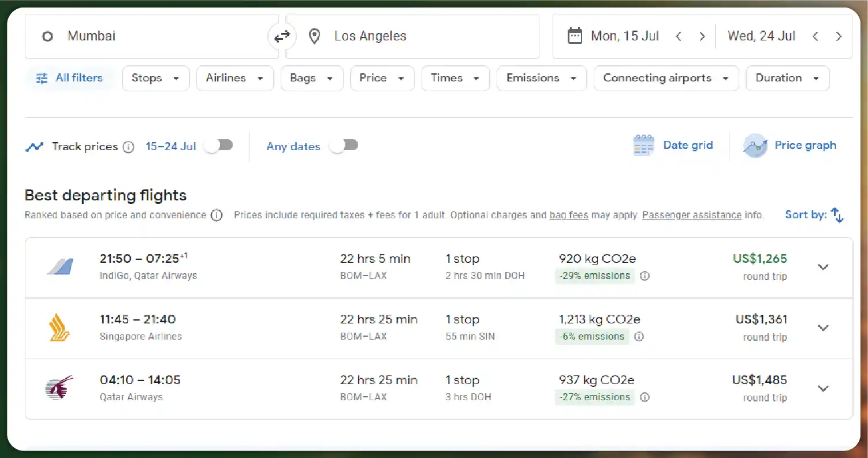Click the US$1,361 price
Screen dimensions: 868x458
pos(761,319)
